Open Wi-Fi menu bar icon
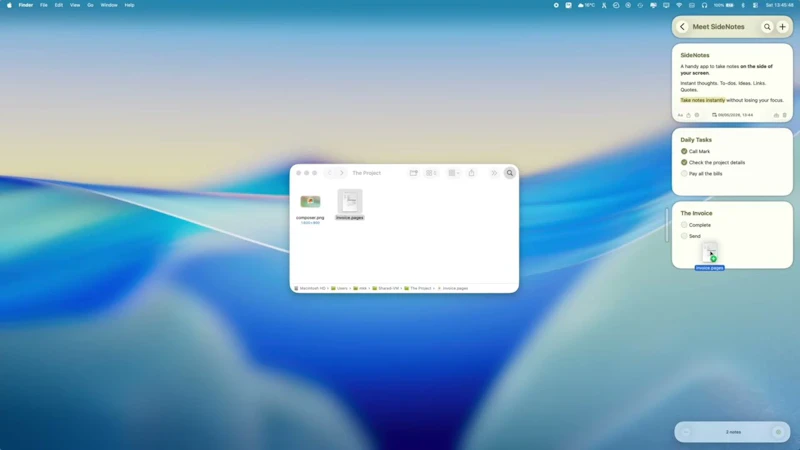This screenshot has height=450, width=800. (679, 5)
